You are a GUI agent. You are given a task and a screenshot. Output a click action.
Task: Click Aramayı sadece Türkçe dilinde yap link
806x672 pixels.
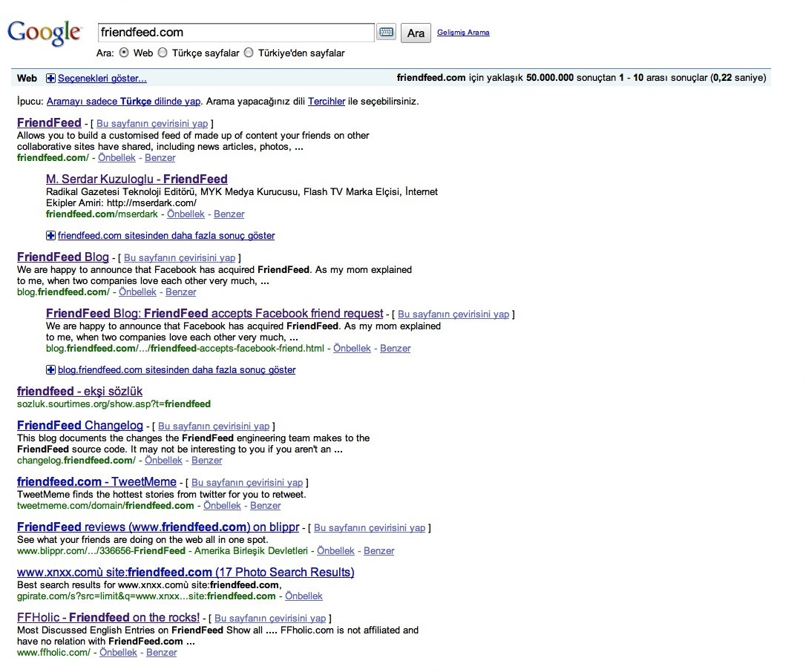123,101
